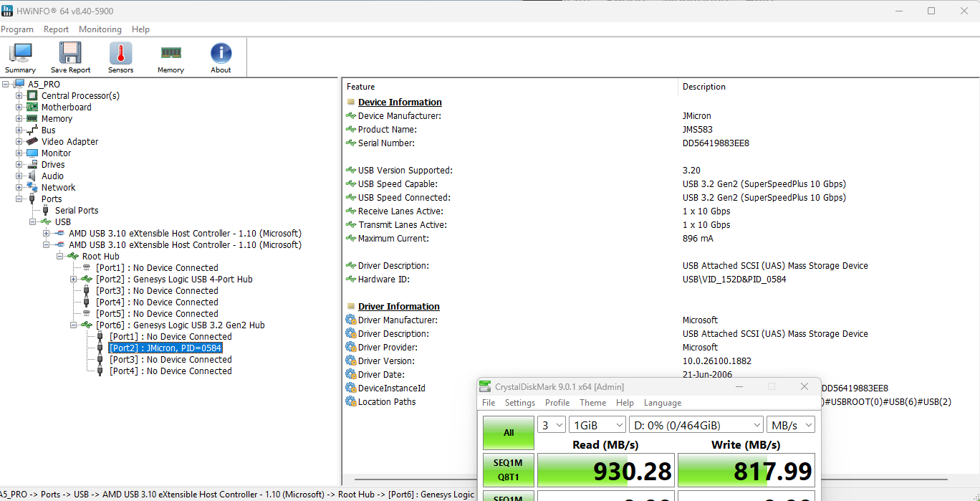980x501 pixels.
Task: Click the Memory module toolbar icon
Action: click(x=170, y=57)
